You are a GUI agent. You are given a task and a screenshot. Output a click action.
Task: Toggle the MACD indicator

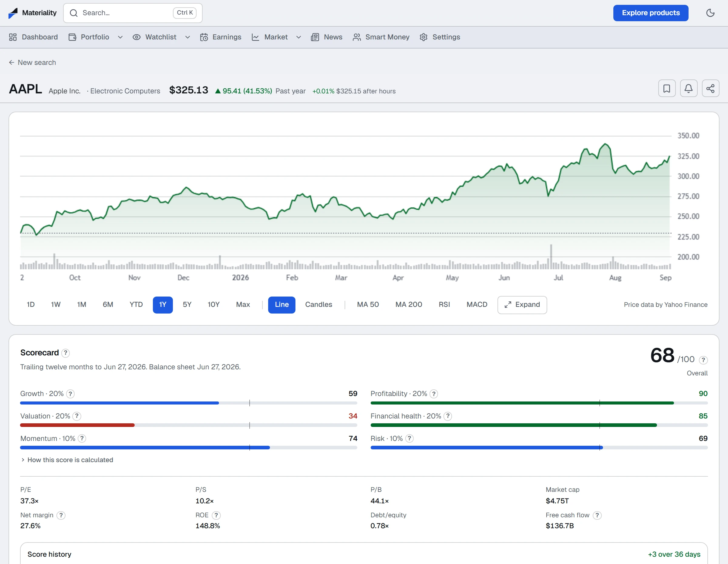477,304
